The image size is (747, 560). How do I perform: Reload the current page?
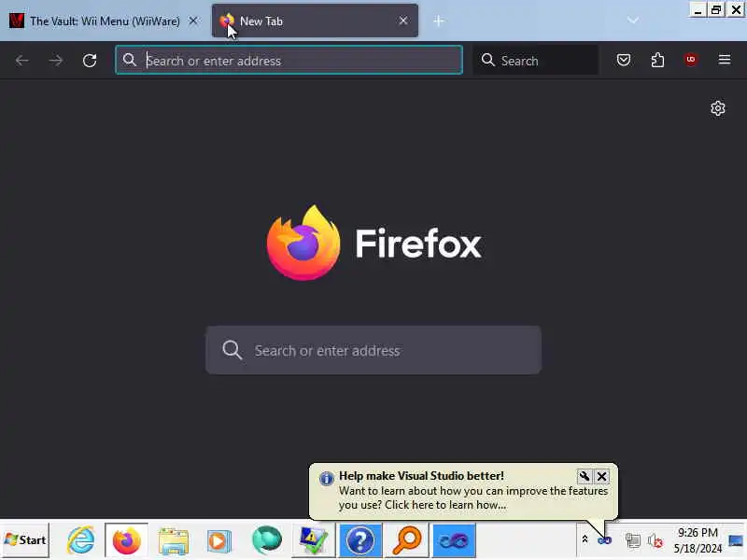[90, 61]
